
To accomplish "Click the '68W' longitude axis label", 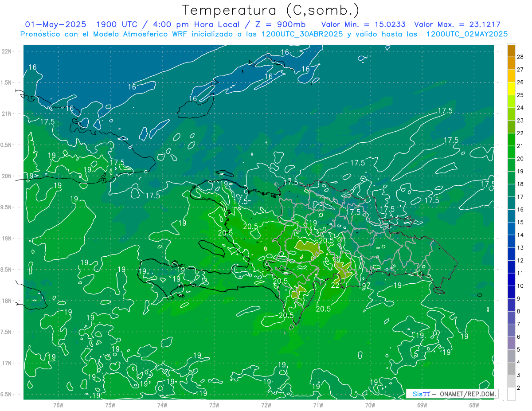I will click(474, 405).
